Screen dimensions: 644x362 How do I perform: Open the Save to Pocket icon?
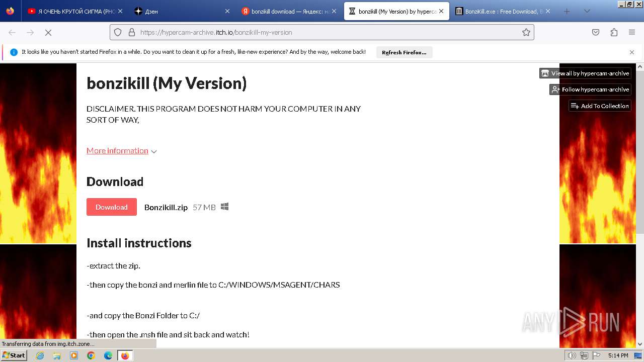596,32
